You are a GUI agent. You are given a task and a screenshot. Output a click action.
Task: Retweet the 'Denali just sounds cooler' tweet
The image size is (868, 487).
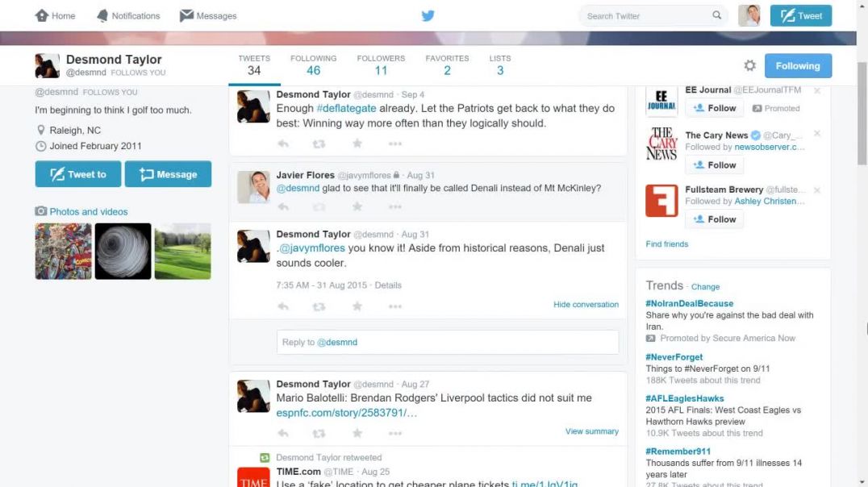tap(319, 306)
